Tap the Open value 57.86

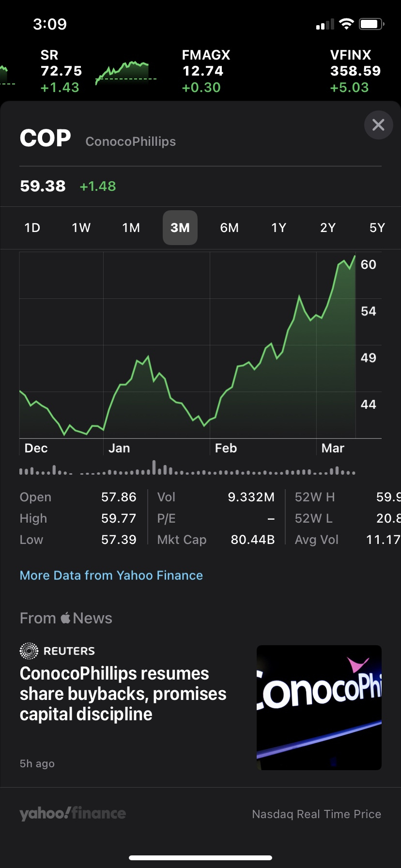(x=119, y=497)
